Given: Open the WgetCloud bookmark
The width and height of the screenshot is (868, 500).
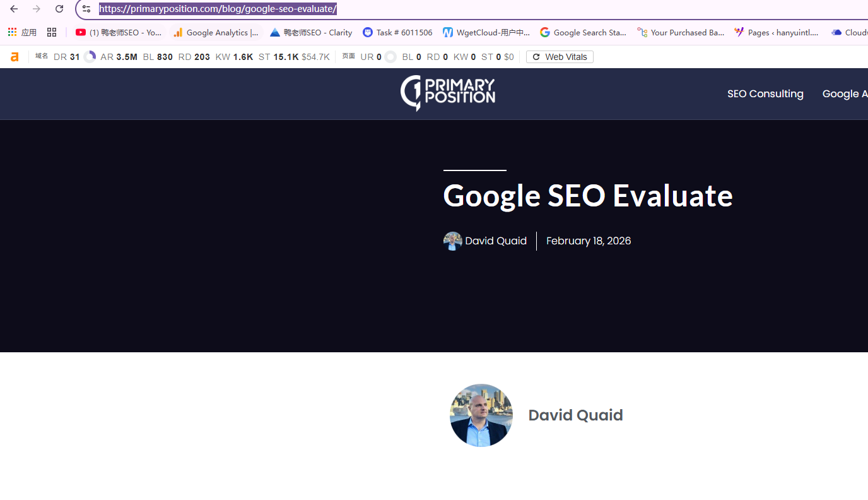Looking at the screenshot, I should [x=486, y=32].
